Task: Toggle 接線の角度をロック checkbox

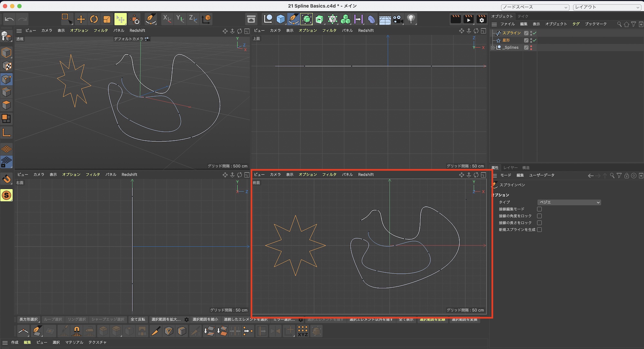Action: (x=539, y=216)
